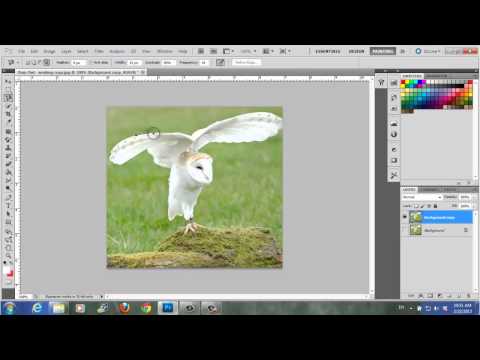Select the Painting workspace button

click(x=383, y=51)
